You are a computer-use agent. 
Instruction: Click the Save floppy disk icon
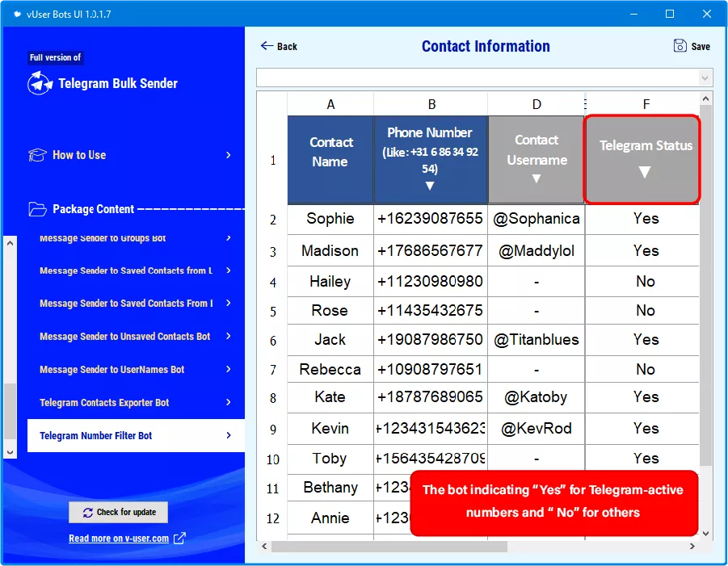click(x=680, y=45)
